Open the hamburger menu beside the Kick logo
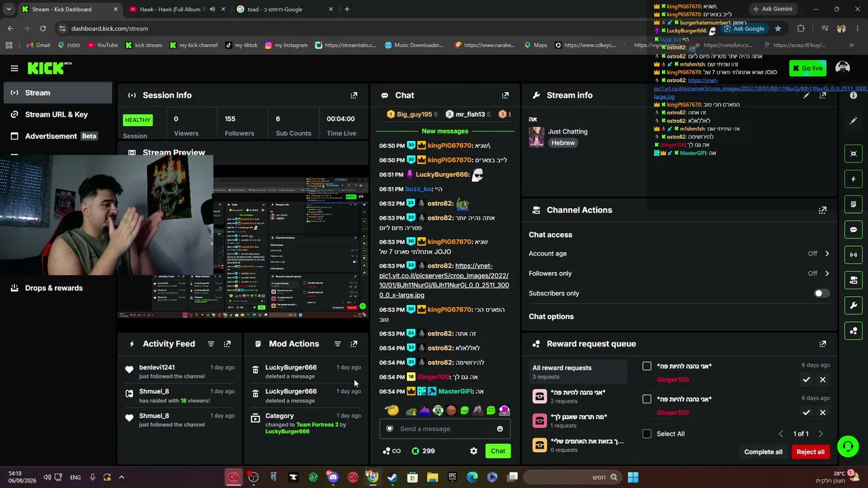The width and height of the screenshot is (868, 488). coord(14,68)
